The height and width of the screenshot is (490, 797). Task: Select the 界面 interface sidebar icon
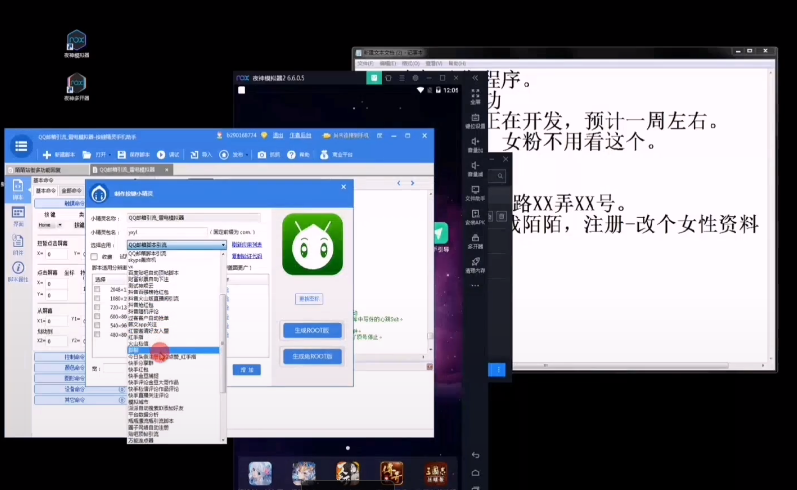18,217
